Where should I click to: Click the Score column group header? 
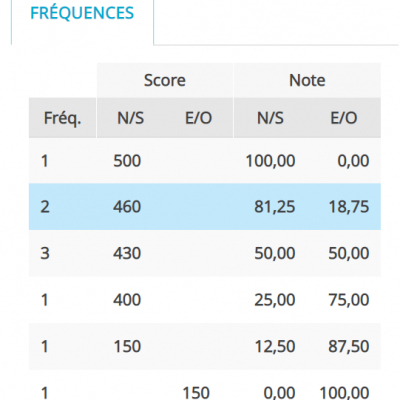click(x=165, y=80)
